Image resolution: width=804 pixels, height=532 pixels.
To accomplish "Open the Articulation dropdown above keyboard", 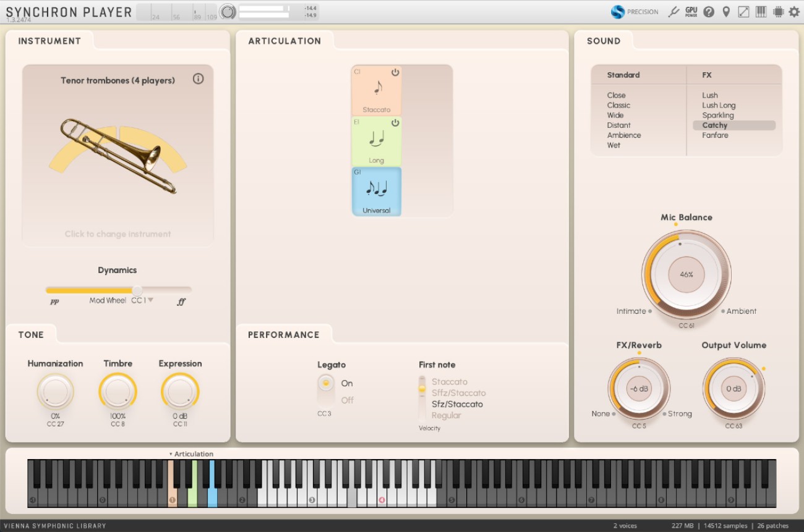I will (193, 453).
